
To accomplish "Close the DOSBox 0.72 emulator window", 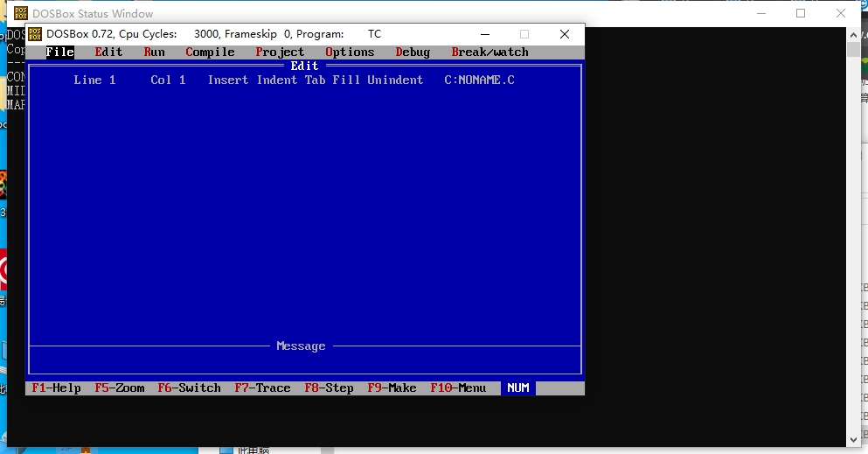I will [565, 34].
